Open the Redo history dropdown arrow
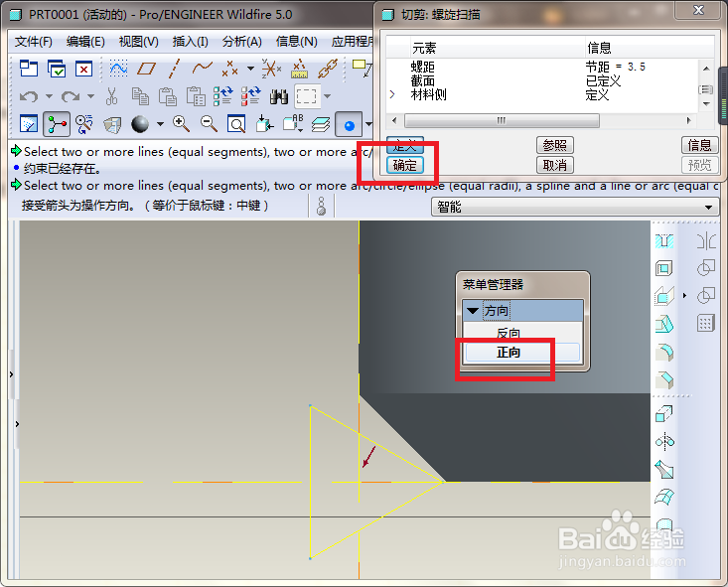 [x=90, y=96]
